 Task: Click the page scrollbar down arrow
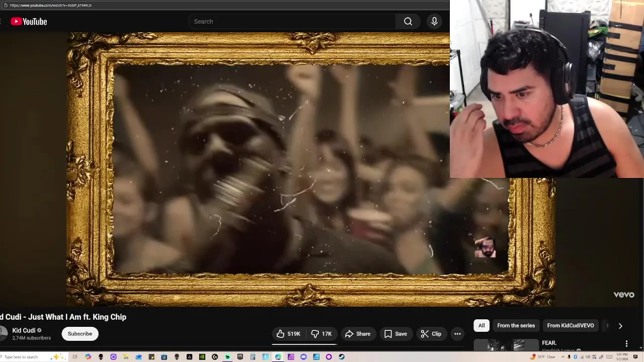pyautogui.click(x=641, y=349)
